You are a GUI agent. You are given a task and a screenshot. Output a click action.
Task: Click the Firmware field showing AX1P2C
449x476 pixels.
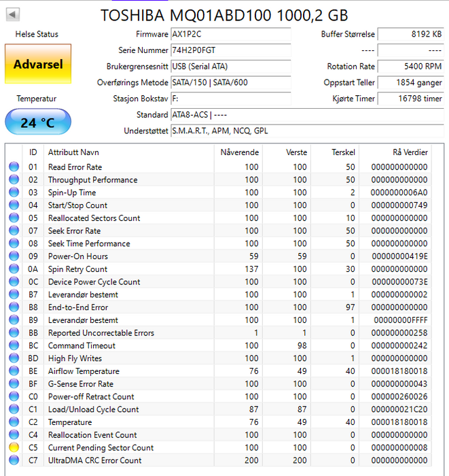[230, 34]
